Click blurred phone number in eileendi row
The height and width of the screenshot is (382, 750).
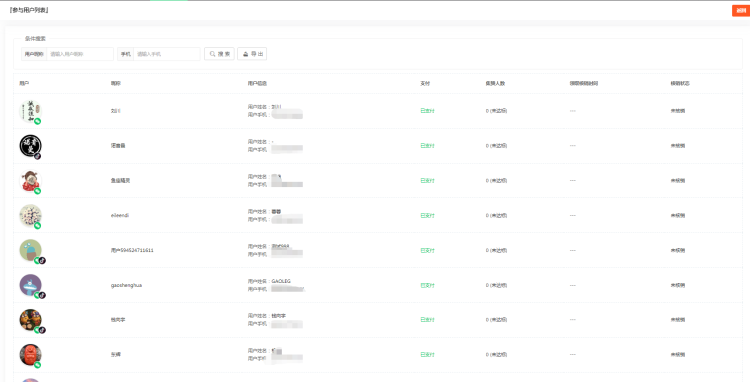(287, 219)
